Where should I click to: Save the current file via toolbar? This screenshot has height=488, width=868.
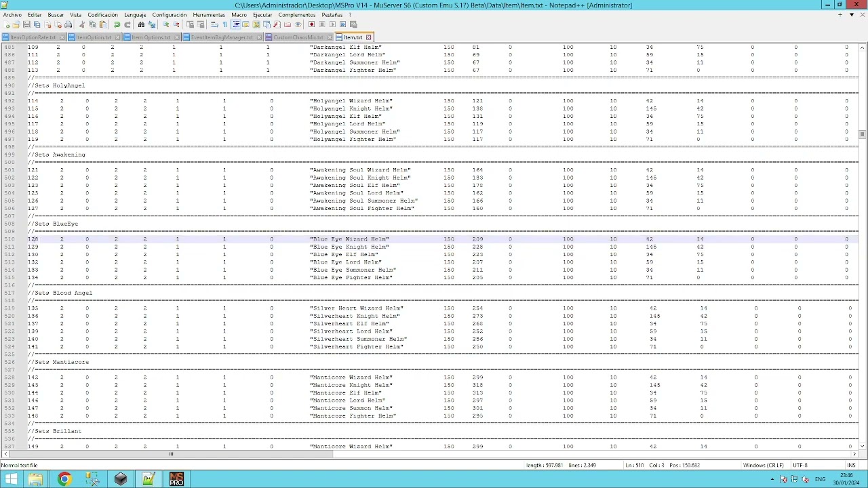(x=26, y=24)
